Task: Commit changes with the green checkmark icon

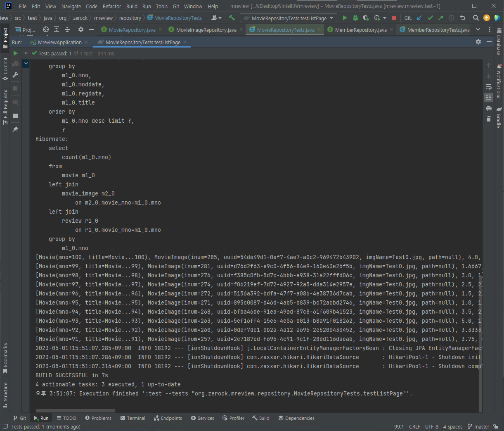Action: pyautogui.click(x=431, y=18)
